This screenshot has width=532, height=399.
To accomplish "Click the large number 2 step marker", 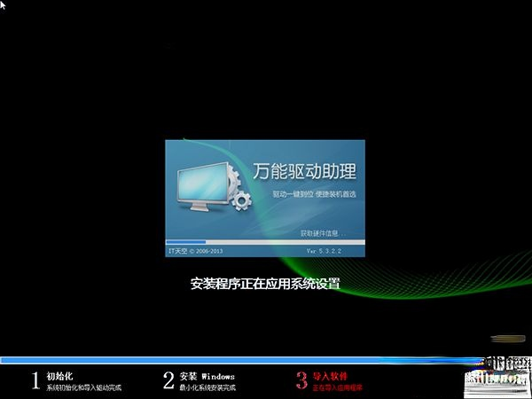I will coord(168,380).
